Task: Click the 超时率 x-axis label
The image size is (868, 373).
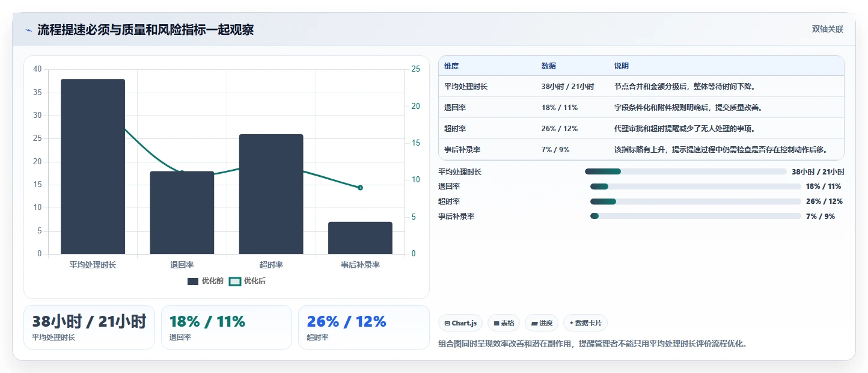Action: 271,265
